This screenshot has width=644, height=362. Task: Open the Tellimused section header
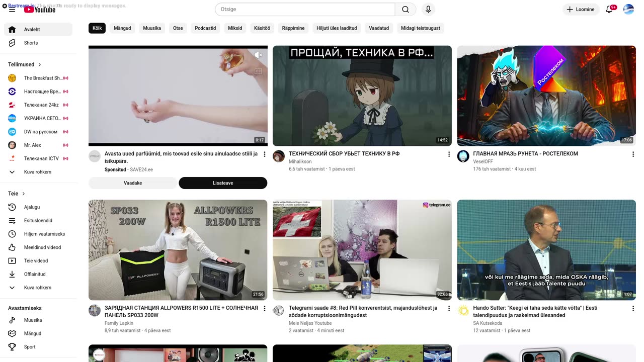25,64
